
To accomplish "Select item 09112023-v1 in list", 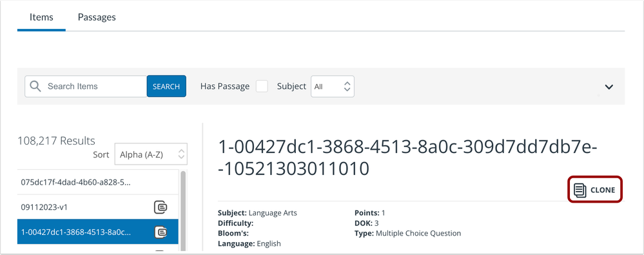I will click(x=98, y=207).
